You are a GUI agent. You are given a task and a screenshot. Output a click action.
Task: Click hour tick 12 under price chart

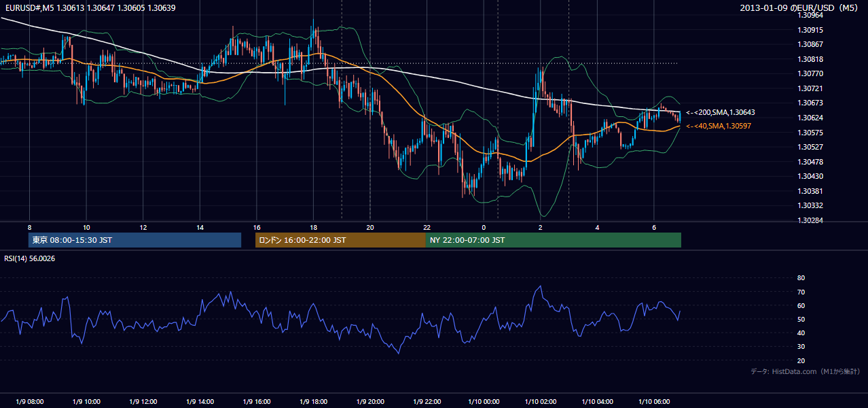[x=143, y=227]
